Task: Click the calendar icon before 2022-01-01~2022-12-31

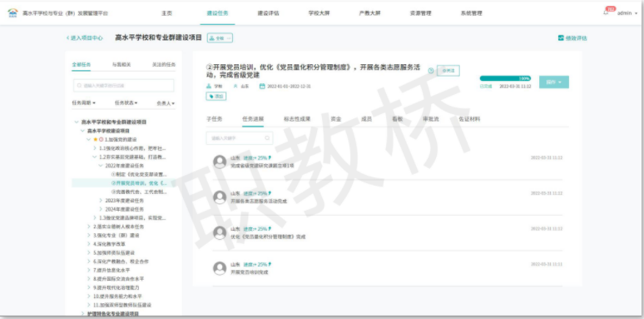Action: (262, 87)
